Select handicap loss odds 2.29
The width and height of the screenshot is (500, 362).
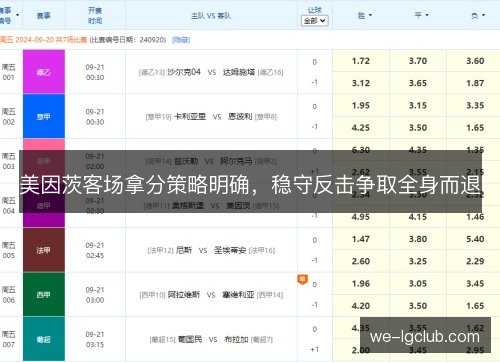(x=475, y=261)
